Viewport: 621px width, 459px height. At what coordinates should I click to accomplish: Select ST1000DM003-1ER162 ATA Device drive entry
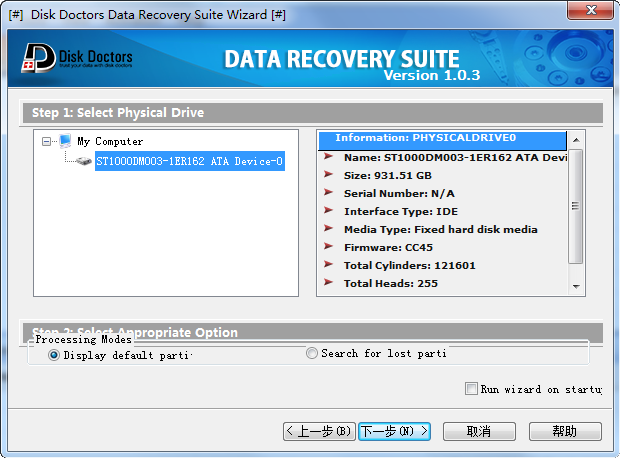click(x=189, y=161)
